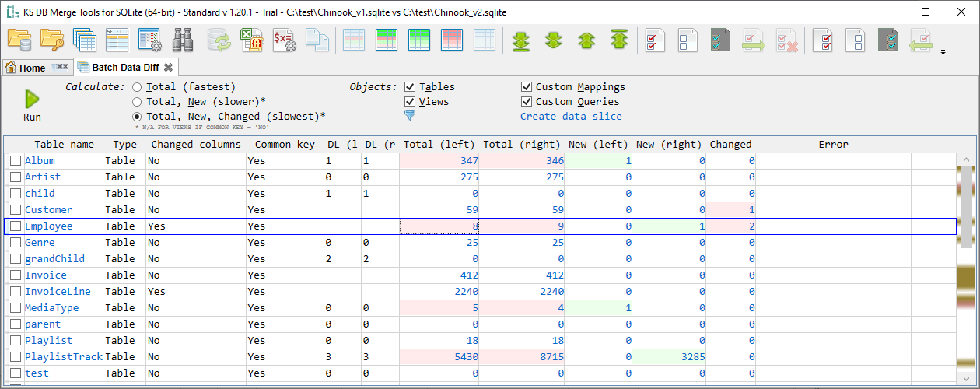Screen dimensions: 980x389
Task: Click Employee's Changed value 2
Action: click(x=731, y=226)
